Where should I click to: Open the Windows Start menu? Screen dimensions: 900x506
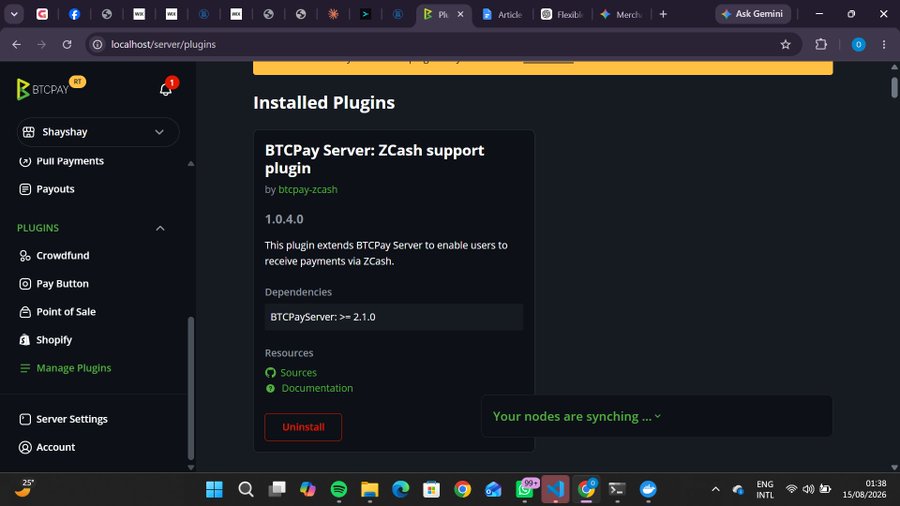point(214,489)
